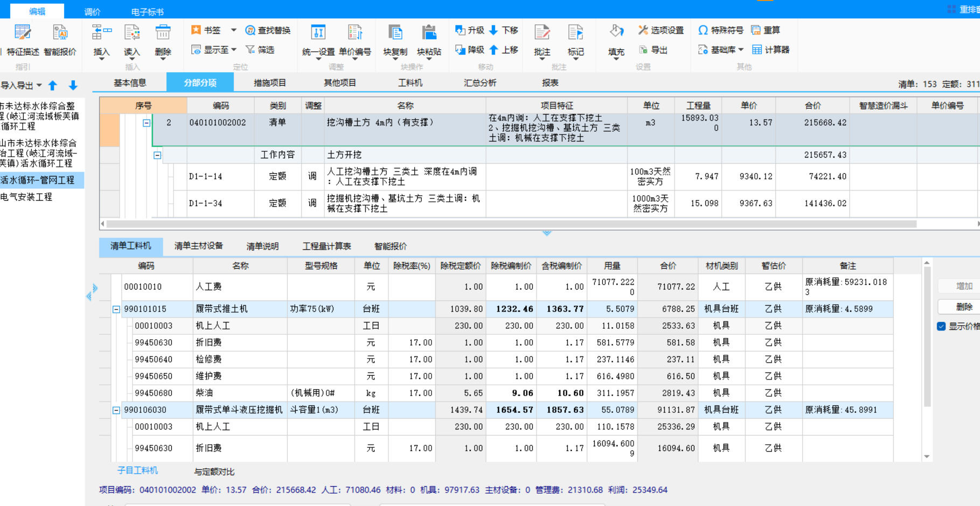Open 智能报价 tool in ribbon
Image resolution: width=980 pixels, height=506 pixels.
point(60,40)
